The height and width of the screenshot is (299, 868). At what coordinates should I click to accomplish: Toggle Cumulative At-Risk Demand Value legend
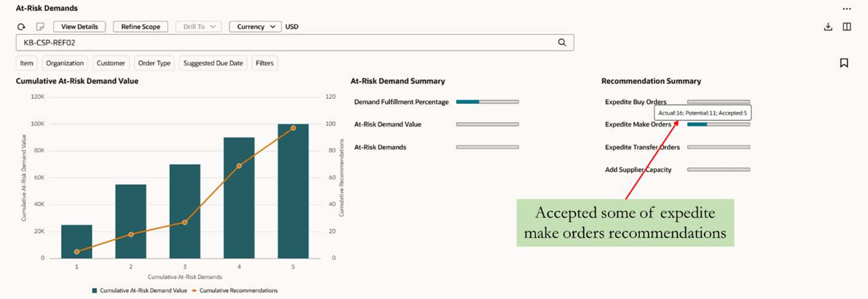click(x=140, y=290)
